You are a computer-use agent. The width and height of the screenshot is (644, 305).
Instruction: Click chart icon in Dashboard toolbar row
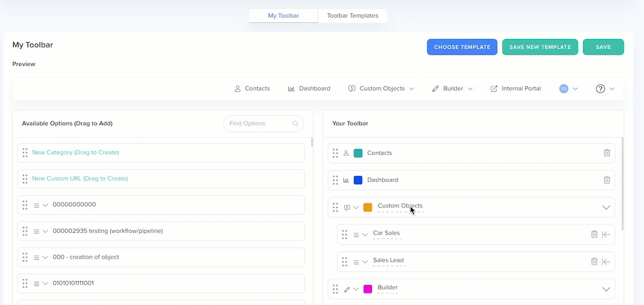click(346, 180)
